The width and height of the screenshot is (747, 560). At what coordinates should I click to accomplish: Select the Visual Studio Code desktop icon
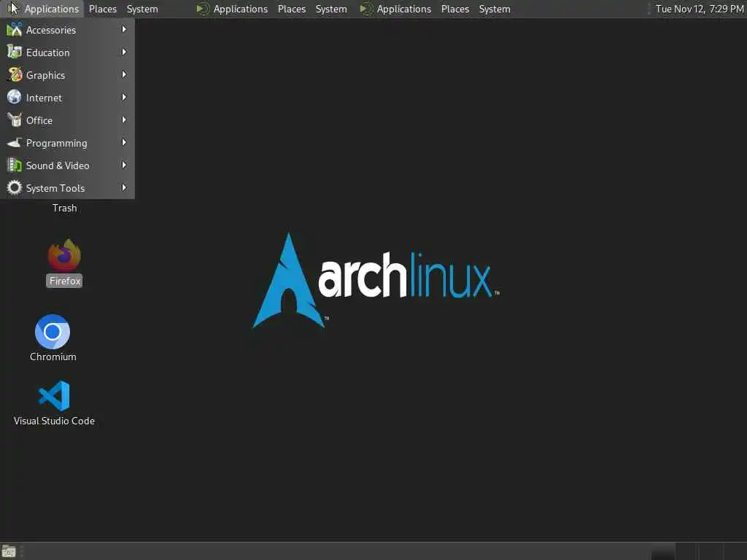coord(54,402)
